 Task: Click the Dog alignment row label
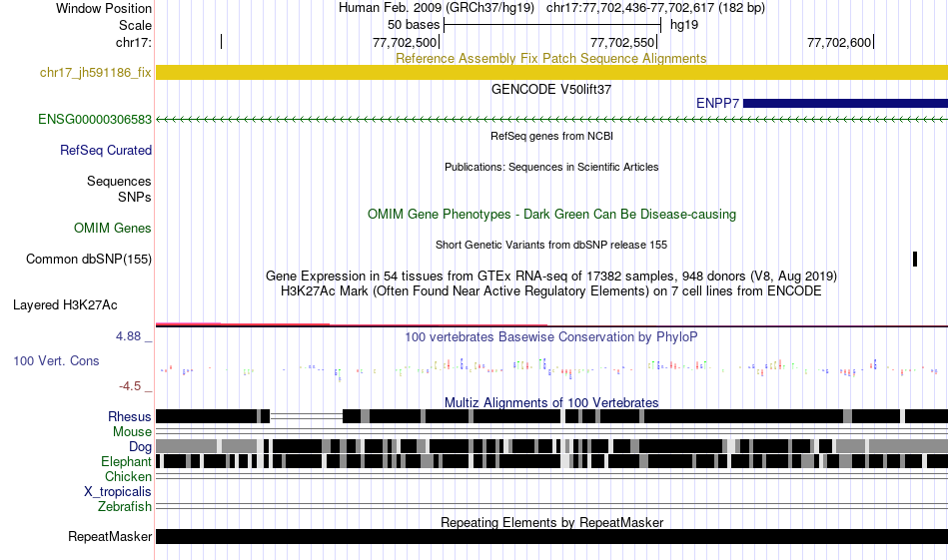coord(140,447)
